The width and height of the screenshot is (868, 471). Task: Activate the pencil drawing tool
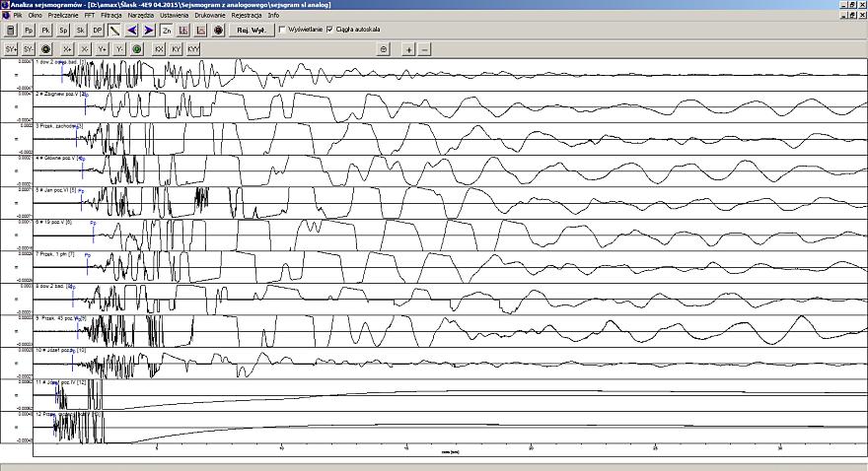tap(114, 30)
